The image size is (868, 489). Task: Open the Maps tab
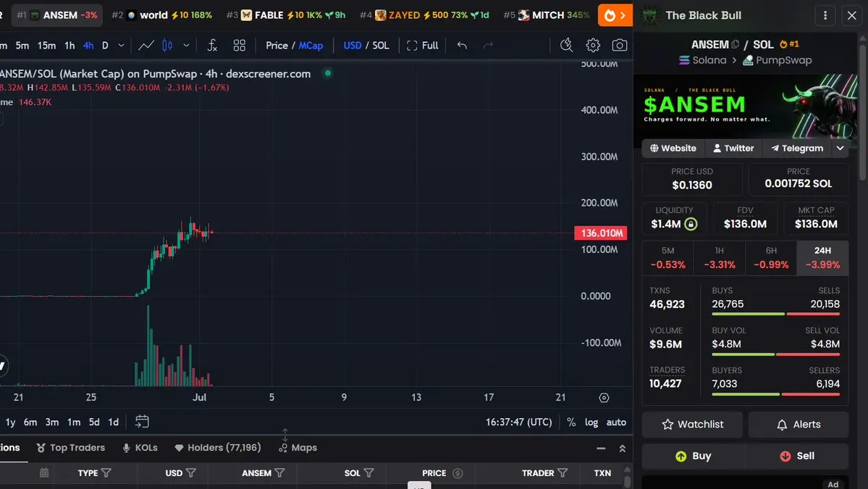click(x=298, y=448)
